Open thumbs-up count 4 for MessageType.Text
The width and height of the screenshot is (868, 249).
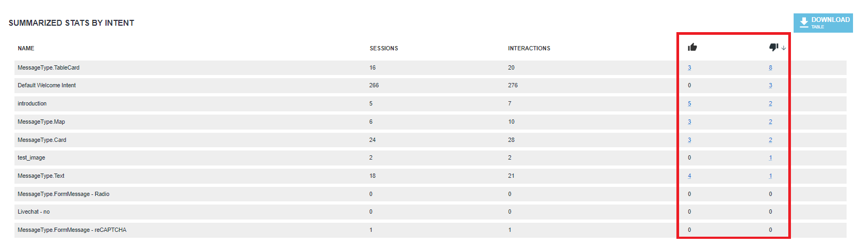pyautogui.click(x=689, y=176)
